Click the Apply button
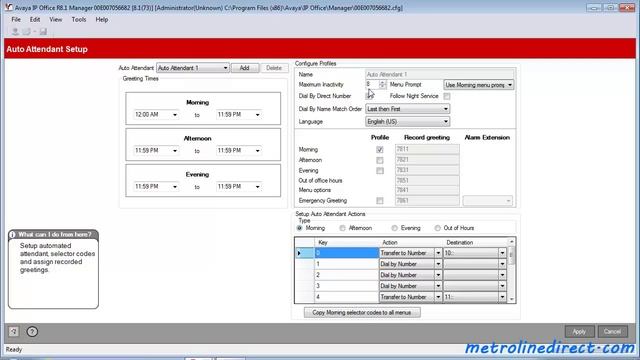The height and width of the screenshot is (360, 640). [x=579, y=331]
